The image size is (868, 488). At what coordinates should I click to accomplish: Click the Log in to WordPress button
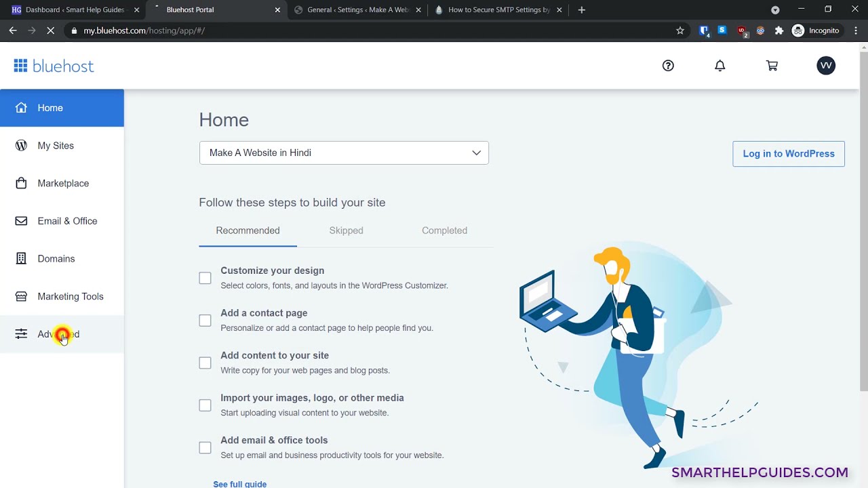point(789,154)
